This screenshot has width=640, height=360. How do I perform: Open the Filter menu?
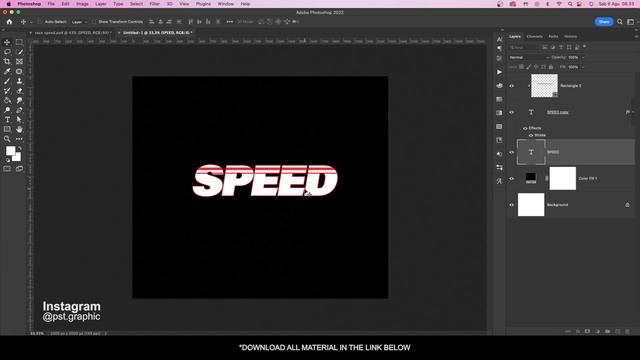click(x=154, y=4)
